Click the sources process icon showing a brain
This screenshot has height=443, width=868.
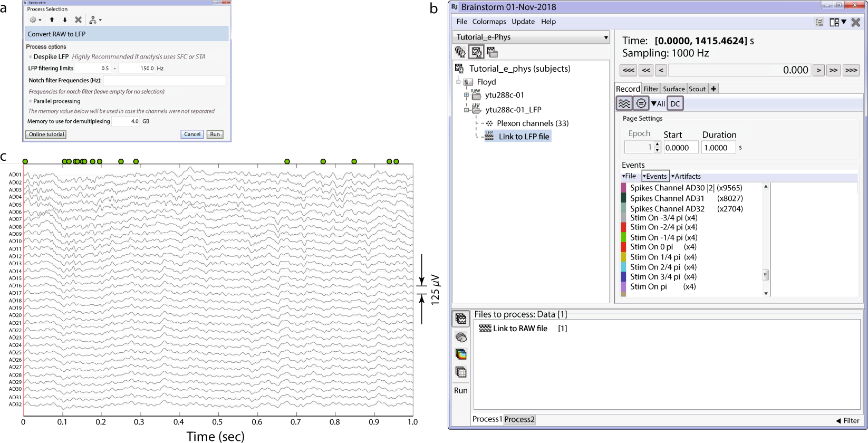tap(461, 337)
